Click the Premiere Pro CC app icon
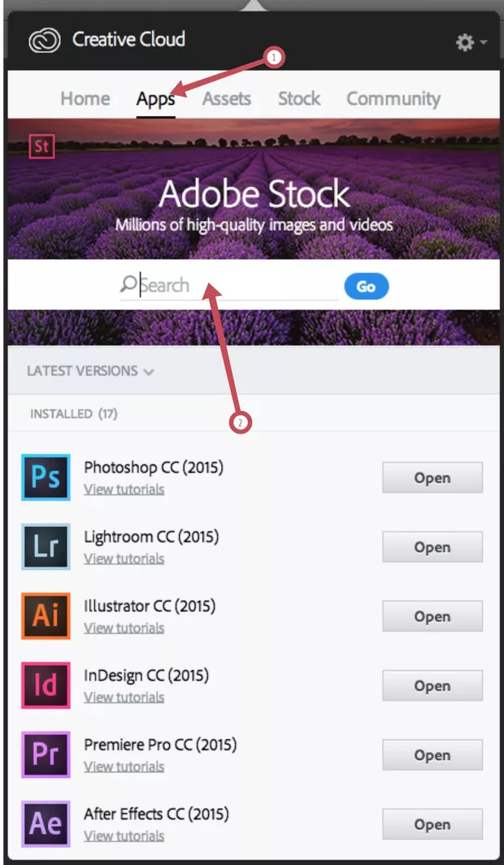504x865 pixels. click(x=46, y=754)
